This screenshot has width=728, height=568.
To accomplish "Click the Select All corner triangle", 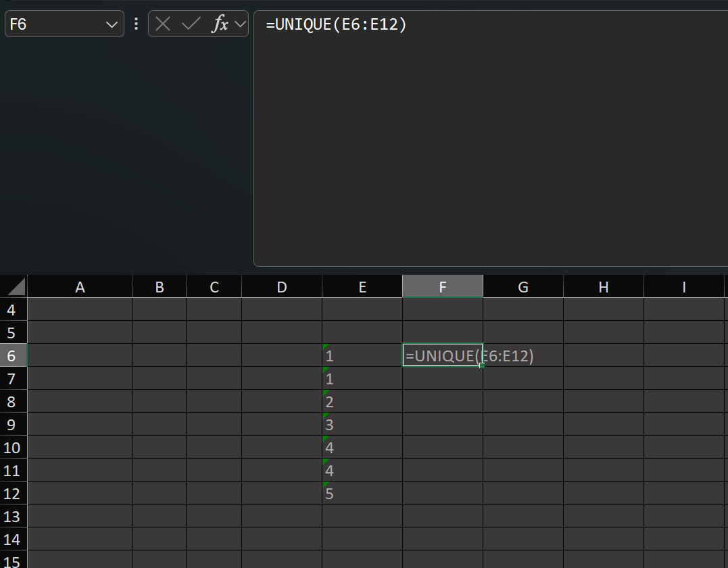I will click(16, 286).
